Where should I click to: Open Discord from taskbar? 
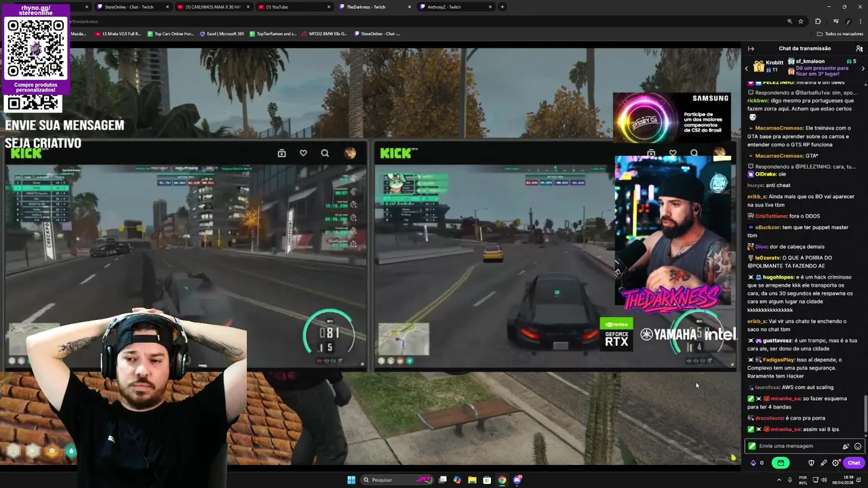point(517,480)
